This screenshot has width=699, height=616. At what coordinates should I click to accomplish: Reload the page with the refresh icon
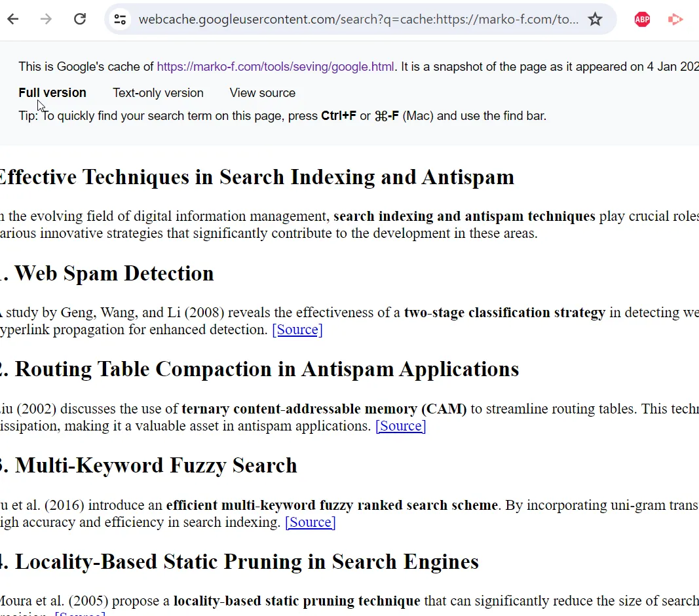[x=80, y=19]
